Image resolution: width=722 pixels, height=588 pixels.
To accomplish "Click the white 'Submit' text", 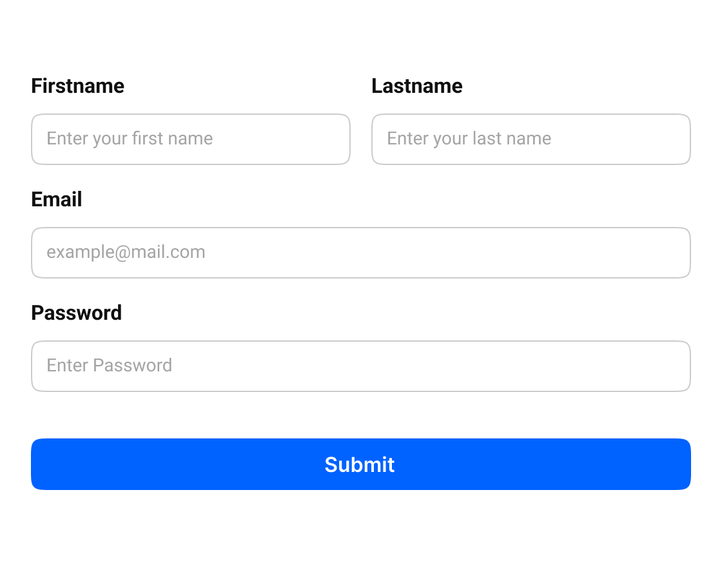I will 360,464.
